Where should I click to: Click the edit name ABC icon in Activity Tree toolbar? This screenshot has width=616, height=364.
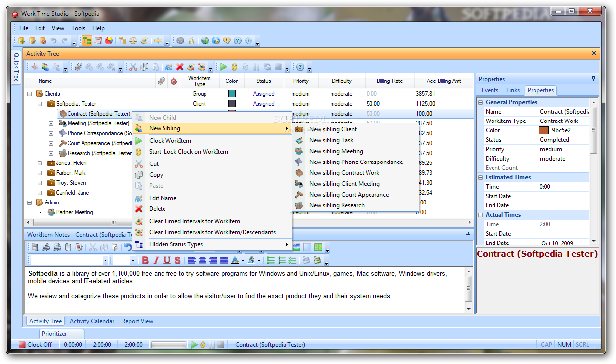pyautogui.click(x=169, y=67)
